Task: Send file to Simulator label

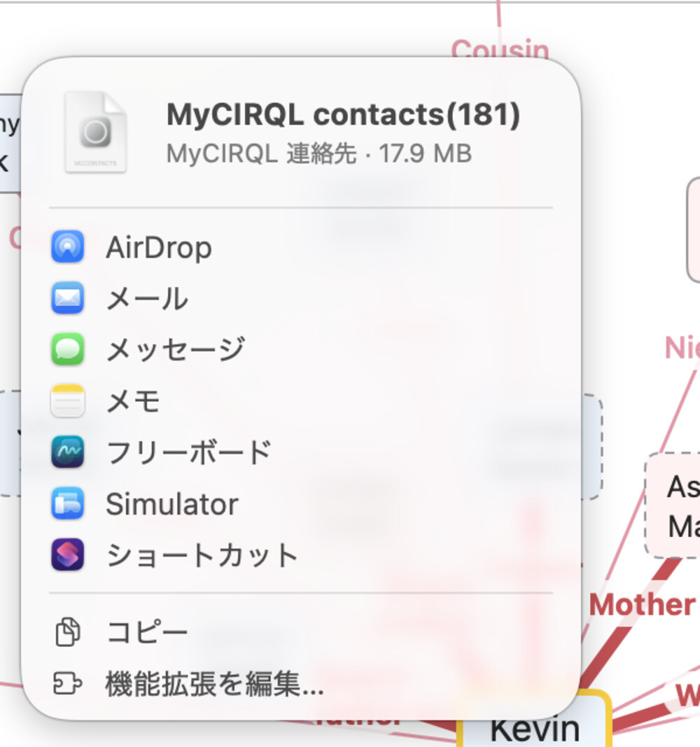Action: pos(172,504)
